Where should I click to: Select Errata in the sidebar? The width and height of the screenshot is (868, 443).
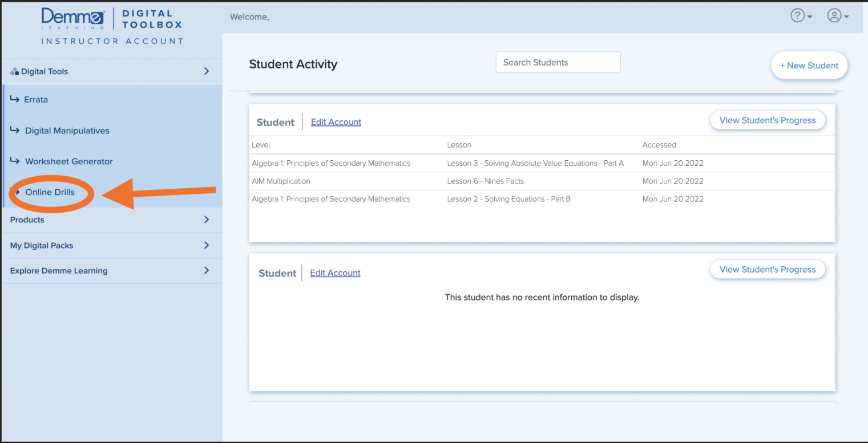pyautogui.click(x=37, y=99)
